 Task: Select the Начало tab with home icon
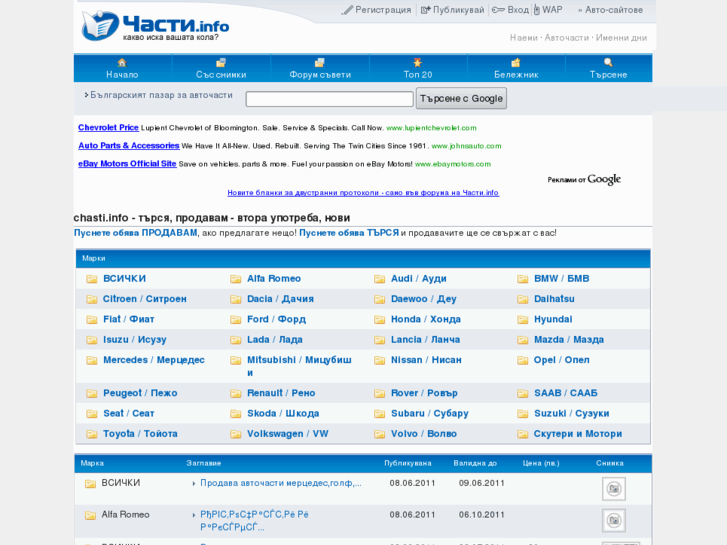[x=122, y=68]
